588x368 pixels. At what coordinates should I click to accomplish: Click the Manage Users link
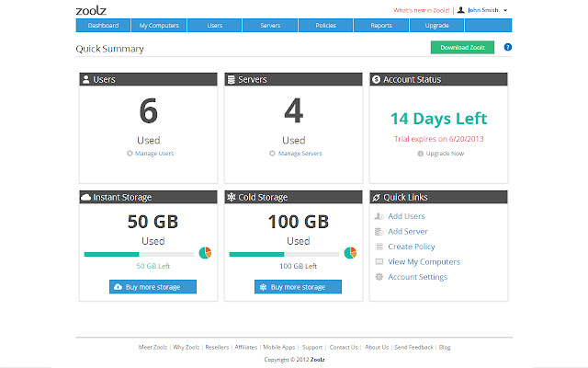point(154,154)
